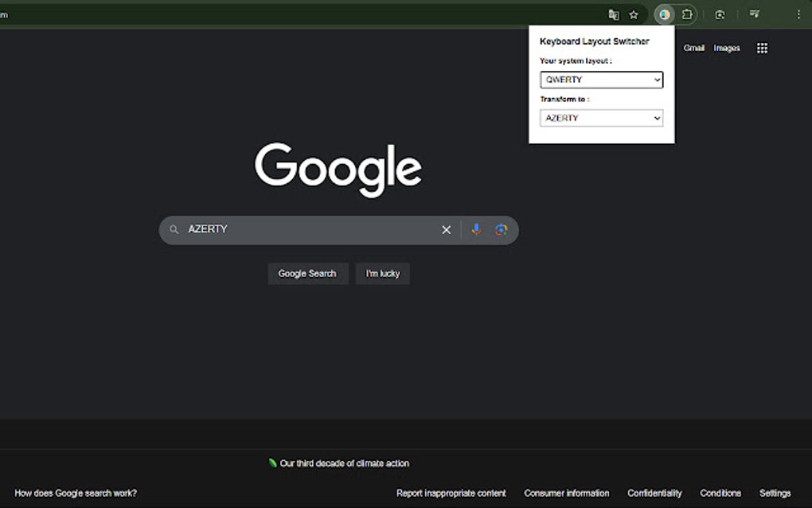Click inside the search input field
Viewport: 812px width, 508px height.
tap(303, 229)
